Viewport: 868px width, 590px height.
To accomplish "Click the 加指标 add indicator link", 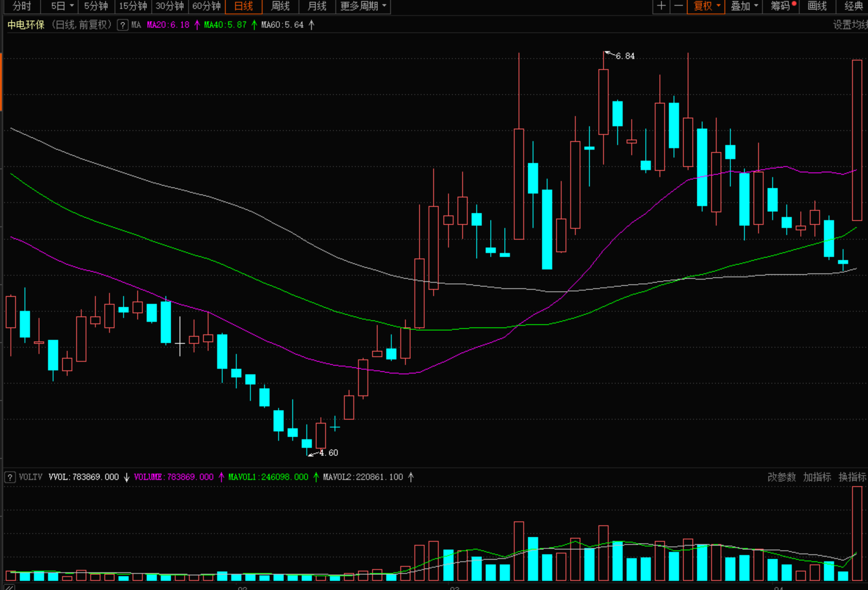I will click(x=817, y=477).
